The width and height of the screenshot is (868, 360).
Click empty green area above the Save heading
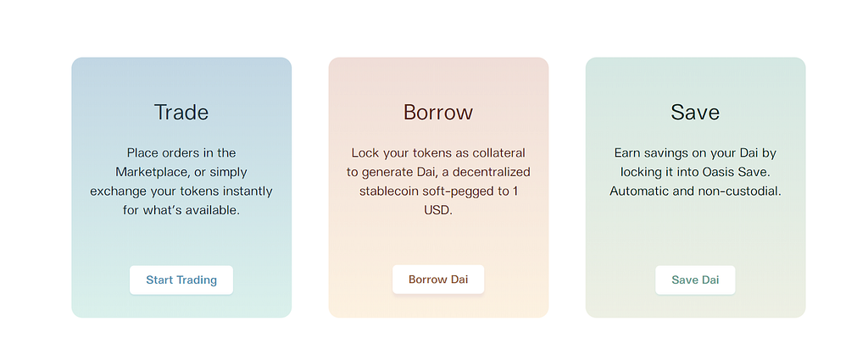pyautogui.click(x=695, y=79)
